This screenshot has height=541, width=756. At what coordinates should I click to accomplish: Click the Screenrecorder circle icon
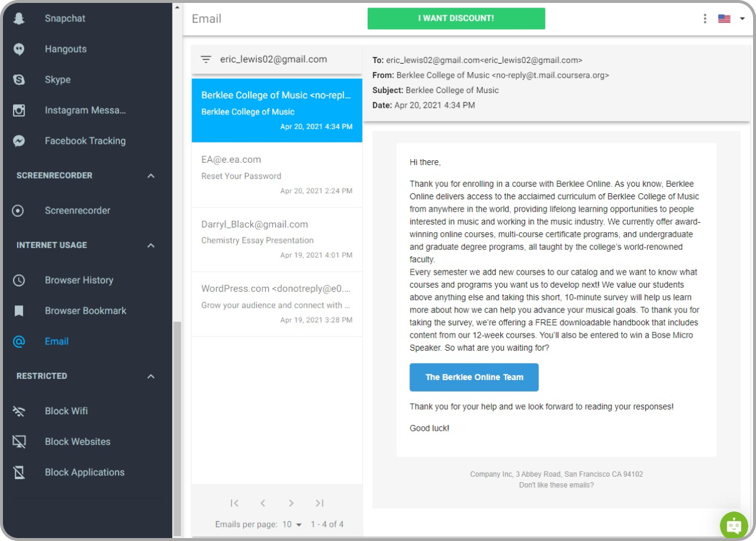point(19,210)
